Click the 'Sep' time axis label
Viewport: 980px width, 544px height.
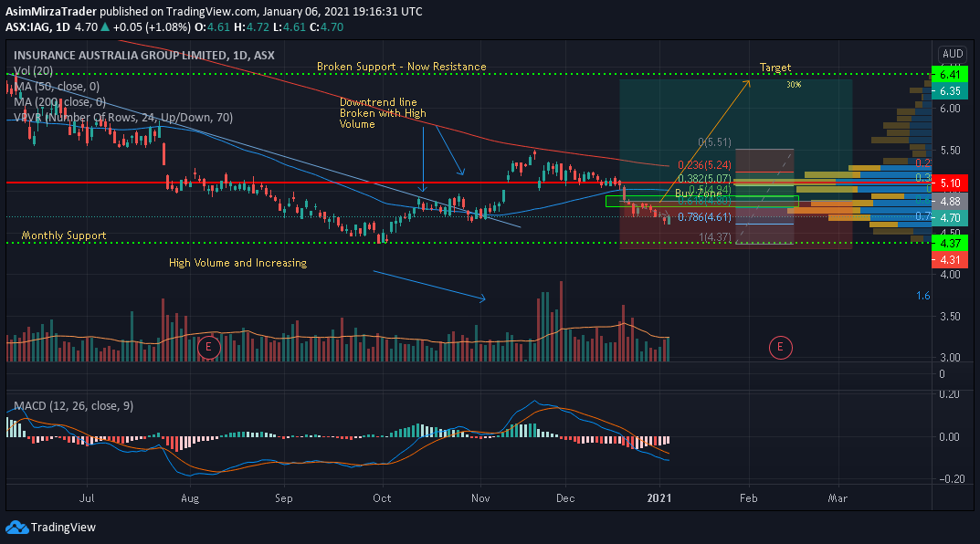[284, 497]
